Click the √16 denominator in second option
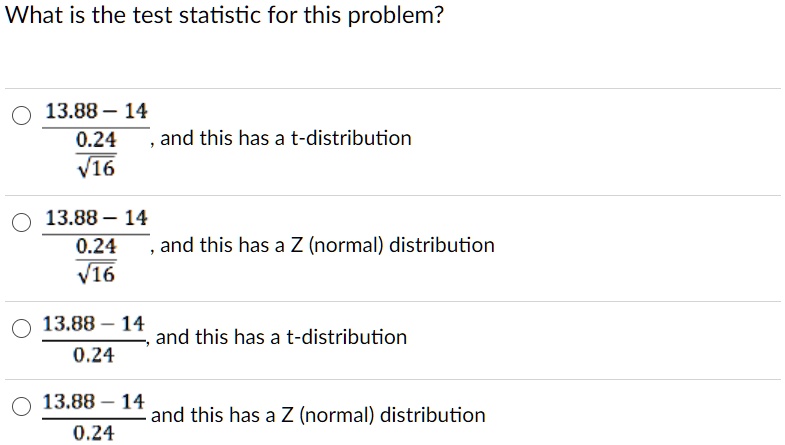 point(96,274)
